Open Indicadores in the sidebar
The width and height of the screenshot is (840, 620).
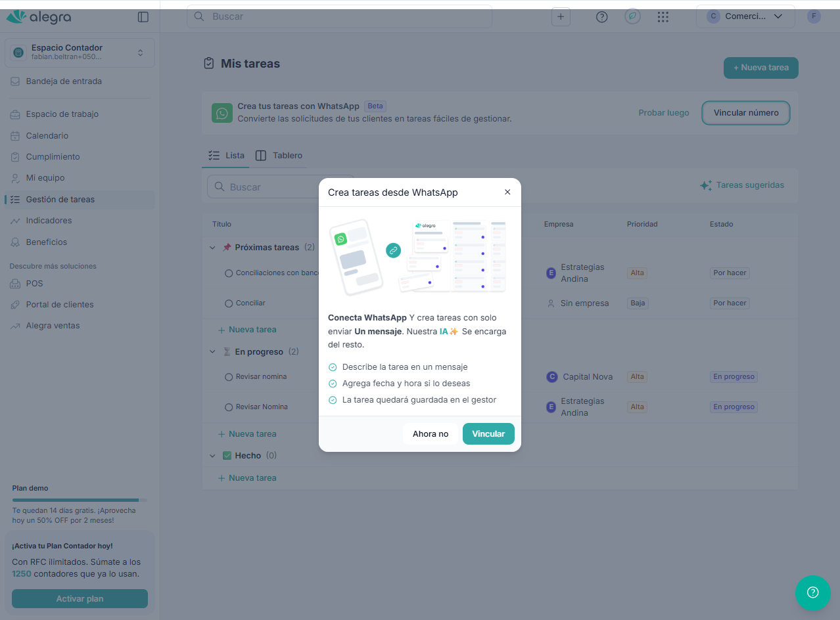49,221
